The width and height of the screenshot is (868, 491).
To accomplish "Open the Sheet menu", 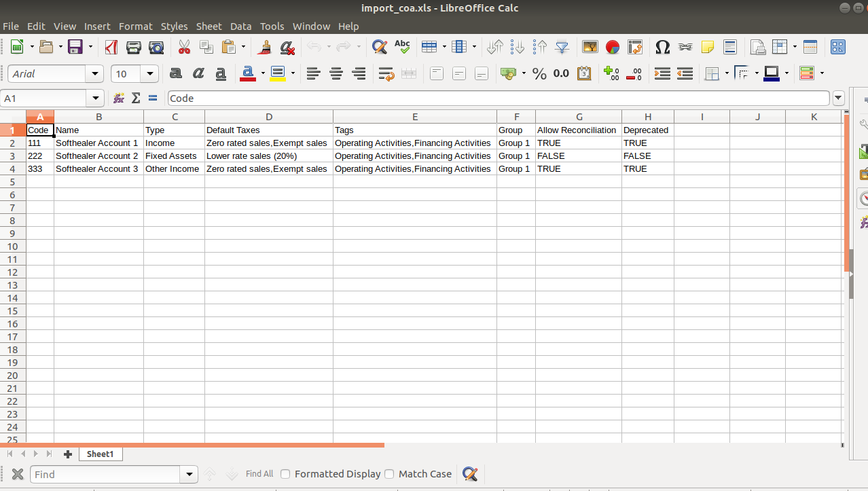I will (209, 26).
